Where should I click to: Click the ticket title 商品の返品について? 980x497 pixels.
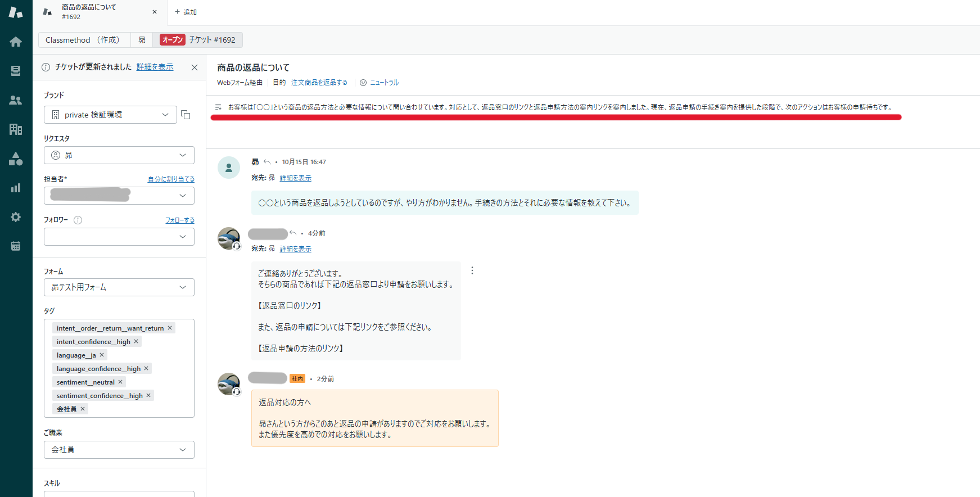(x=254, y=67)
